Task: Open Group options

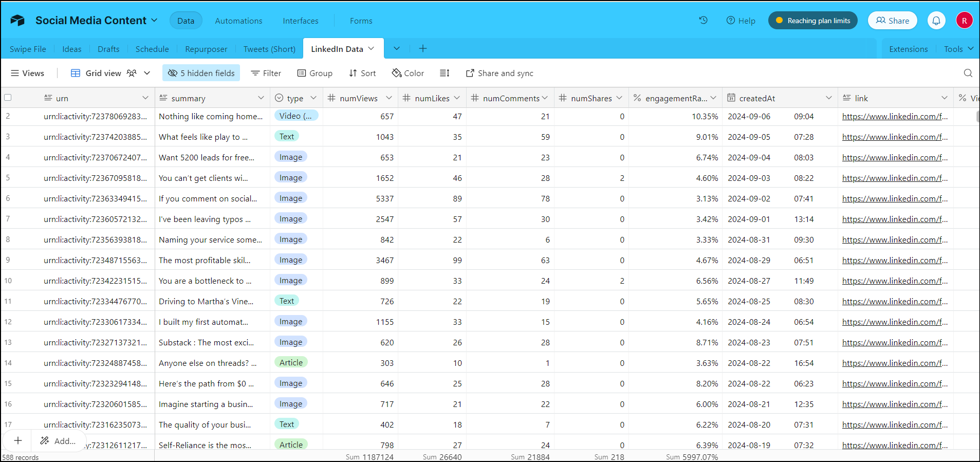Action: pyautogui.click(x=315, y=73)
